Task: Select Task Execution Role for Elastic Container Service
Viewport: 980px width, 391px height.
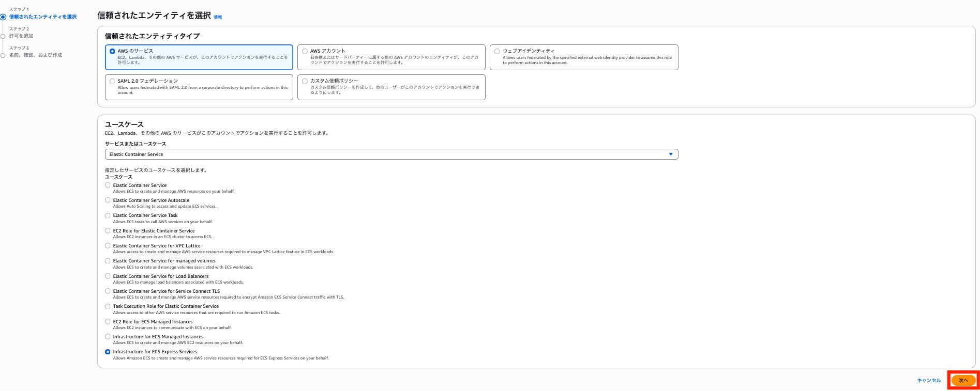Action: click(108, 306)
